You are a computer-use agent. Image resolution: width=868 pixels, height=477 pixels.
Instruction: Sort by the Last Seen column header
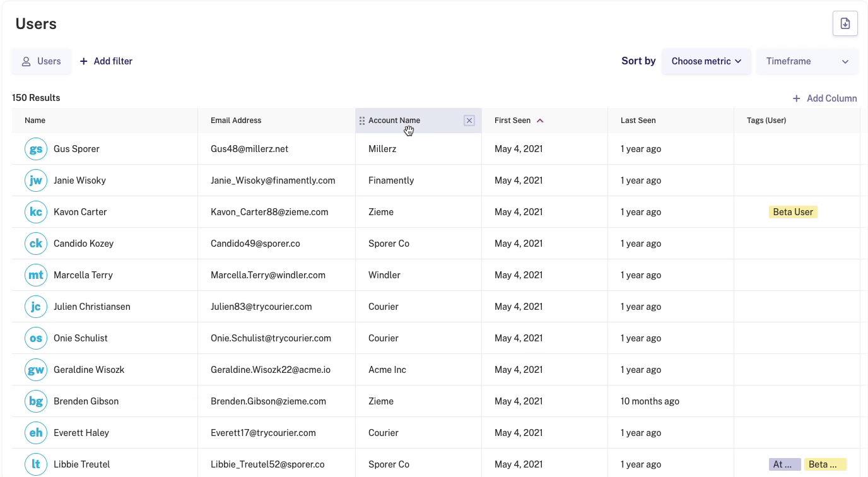(638, 121)
